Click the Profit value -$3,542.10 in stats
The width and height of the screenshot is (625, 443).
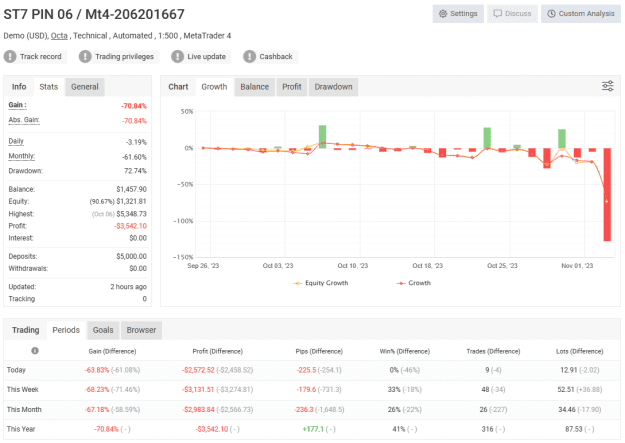coord(130,226)
